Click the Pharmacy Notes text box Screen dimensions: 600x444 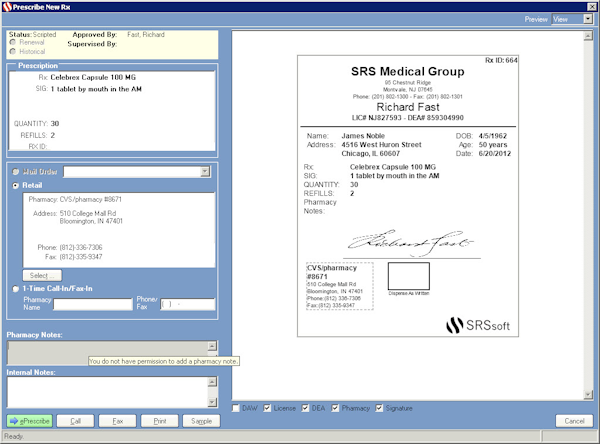(107, 352)
